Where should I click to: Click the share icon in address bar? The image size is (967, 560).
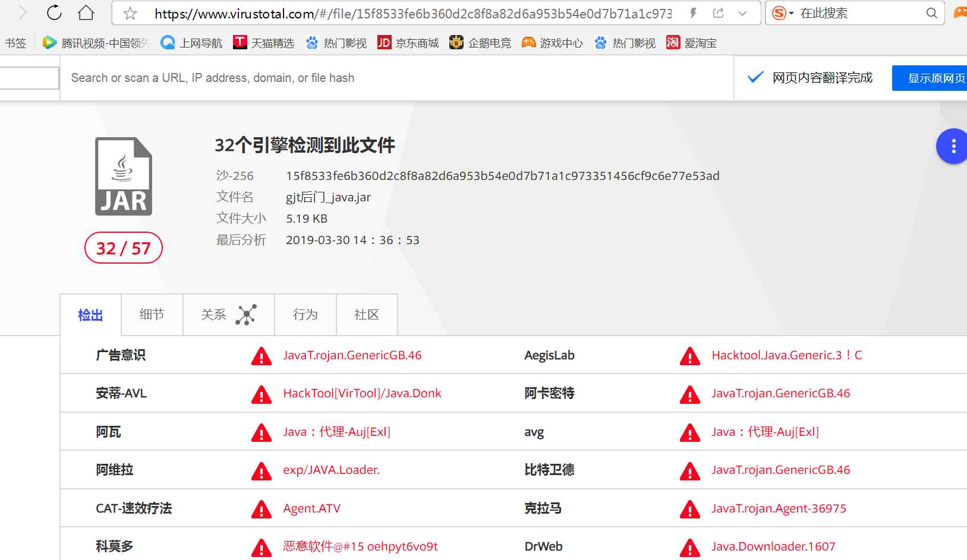tap(718, 13)
